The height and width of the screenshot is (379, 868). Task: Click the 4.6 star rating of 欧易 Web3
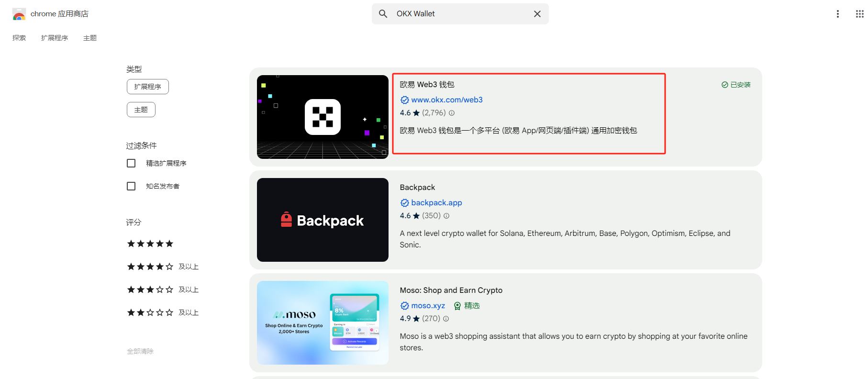coord(410,113)
